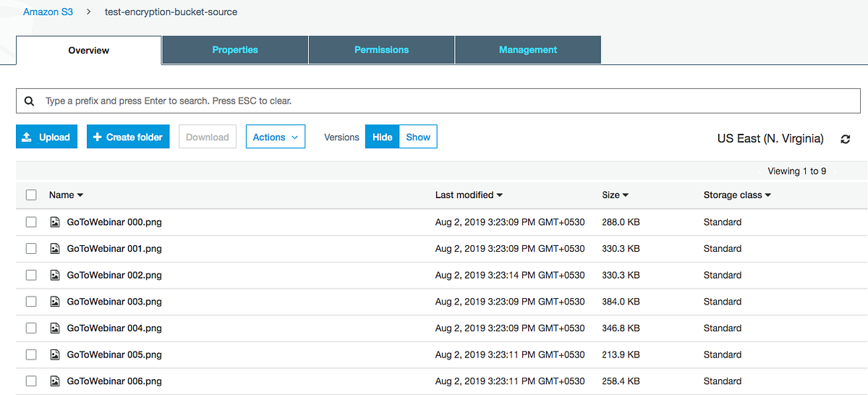Open GoToWebinar 003.png object link
The image size is (868, 395).
coord(114,302)
